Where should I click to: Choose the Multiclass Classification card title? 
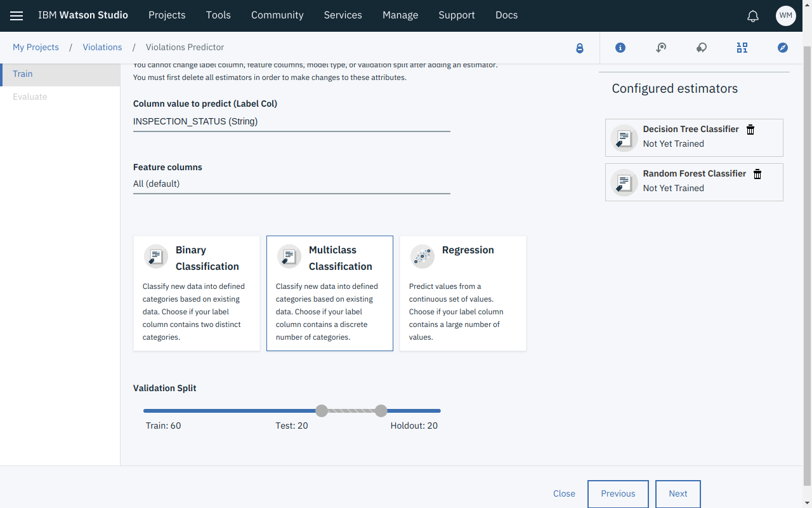pyautogui.click(x=341, y=258)
